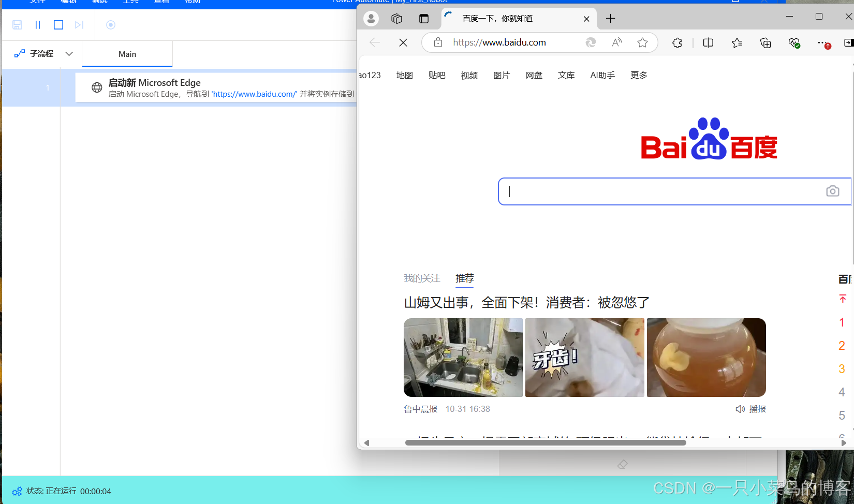Image resolution: width=854 pixels, height=504 pixels.
Task: Open hot search item number 1
Action: pos(842,322)
